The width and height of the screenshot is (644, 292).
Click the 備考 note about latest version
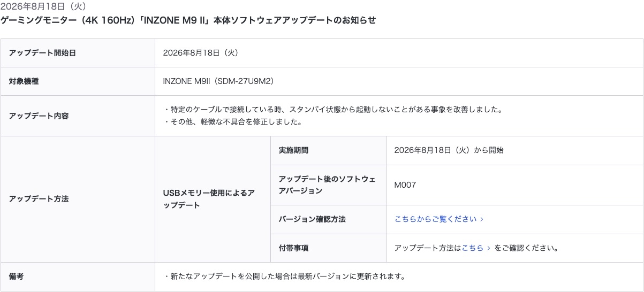click(x=284, y=276)
